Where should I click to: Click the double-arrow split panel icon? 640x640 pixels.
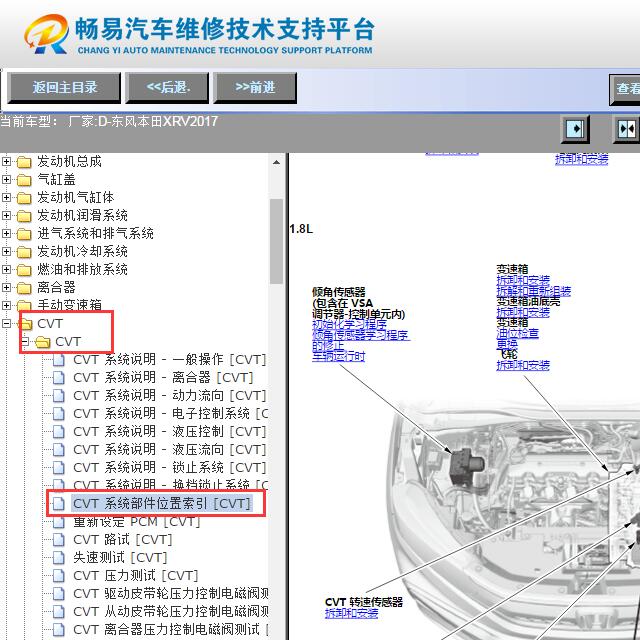(627, 129)
